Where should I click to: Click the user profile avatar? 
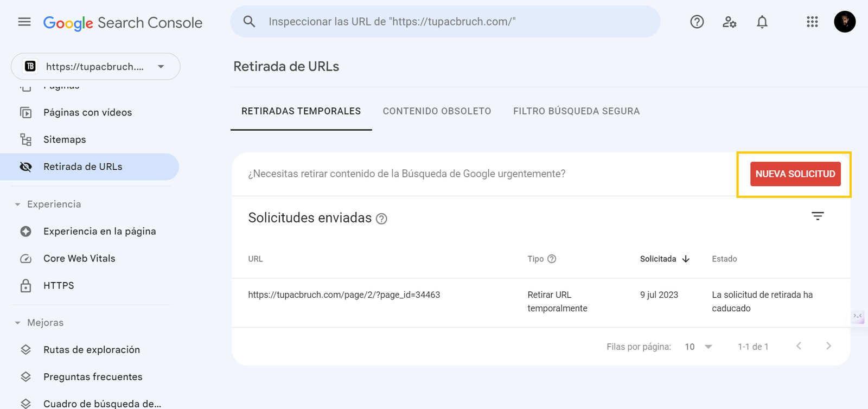pos(844,22)
